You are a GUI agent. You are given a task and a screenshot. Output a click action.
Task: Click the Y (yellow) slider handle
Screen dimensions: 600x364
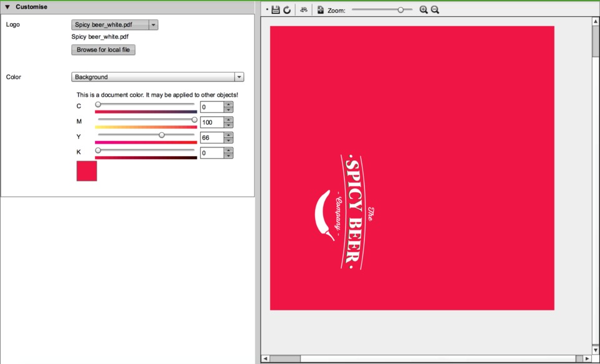point(162,135)
